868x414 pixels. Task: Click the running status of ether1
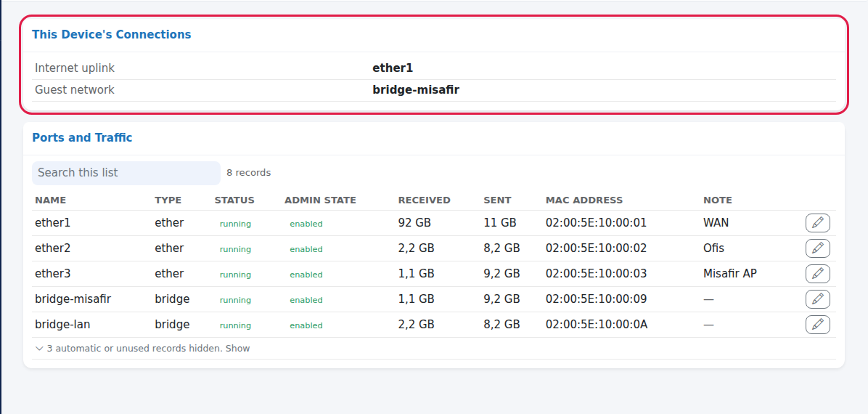pyautogui.click(x=235, y=224)
